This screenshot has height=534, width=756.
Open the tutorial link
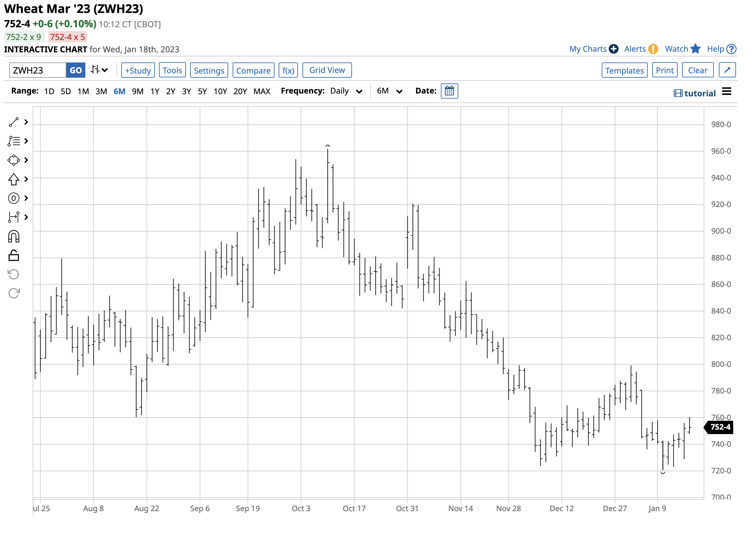click(695, 94)
